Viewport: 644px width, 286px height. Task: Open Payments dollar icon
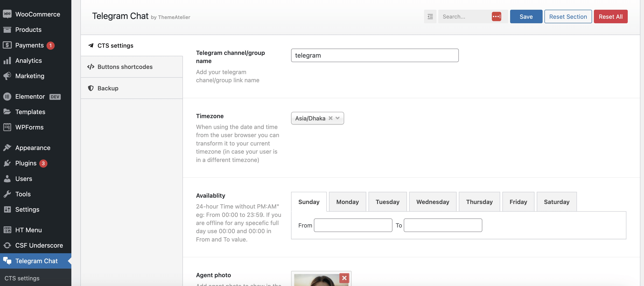click(x=7, y=45)
